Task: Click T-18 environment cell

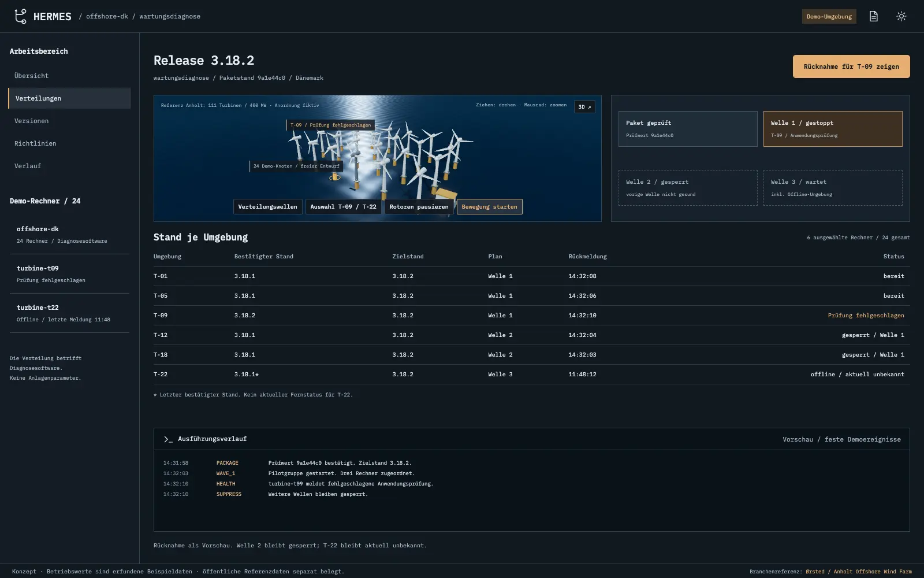Action: coord(161,355)
